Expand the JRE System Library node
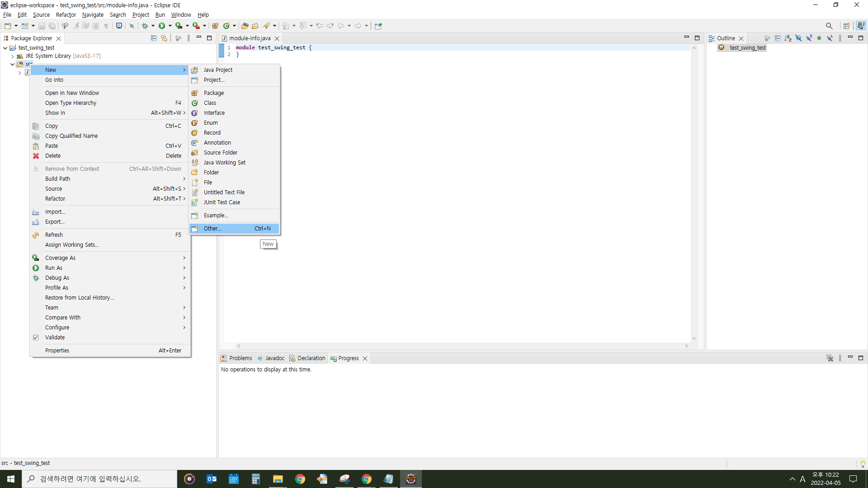 point(12,56)
